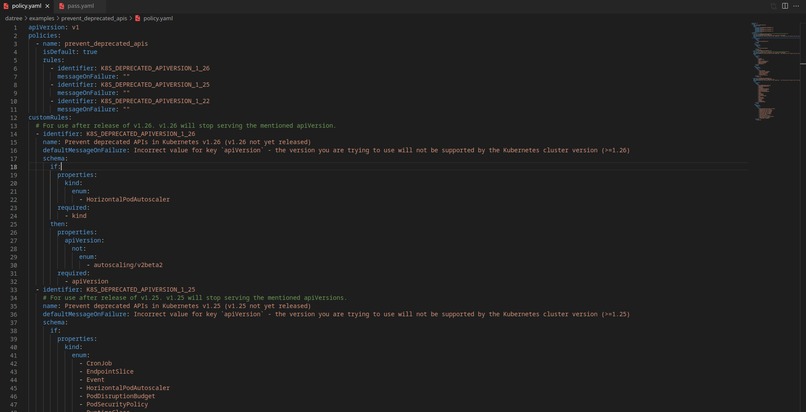This screenshot has width=806, height=412.
Task: Click the 'if:' key on line 18
Action: pos(56,167)
